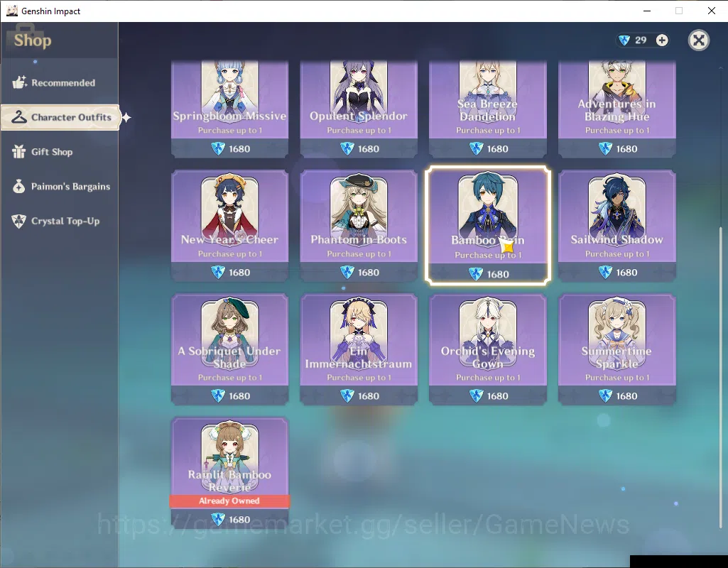
Task: Click the 29 crystal count
Action: 641,40
